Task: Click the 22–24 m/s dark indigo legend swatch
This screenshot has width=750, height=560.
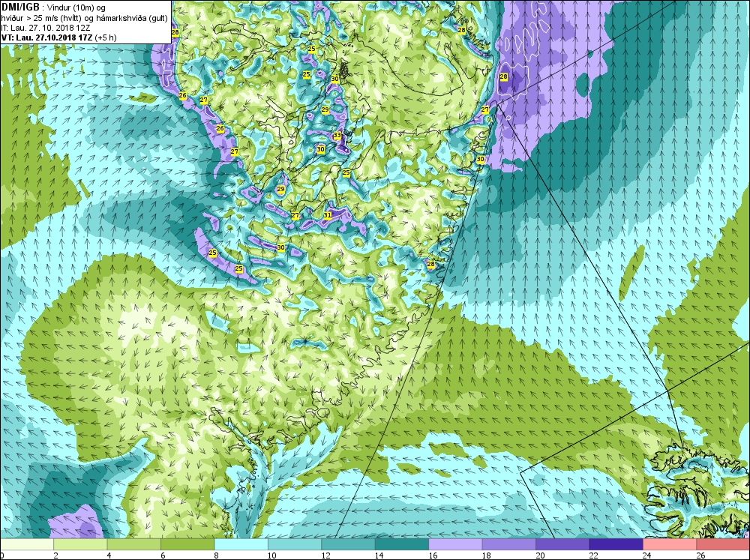Action: 616,545
